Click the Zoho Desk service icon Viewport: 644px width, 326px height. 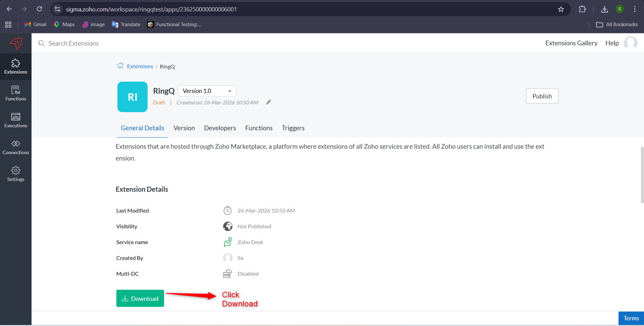click(227, 242)
